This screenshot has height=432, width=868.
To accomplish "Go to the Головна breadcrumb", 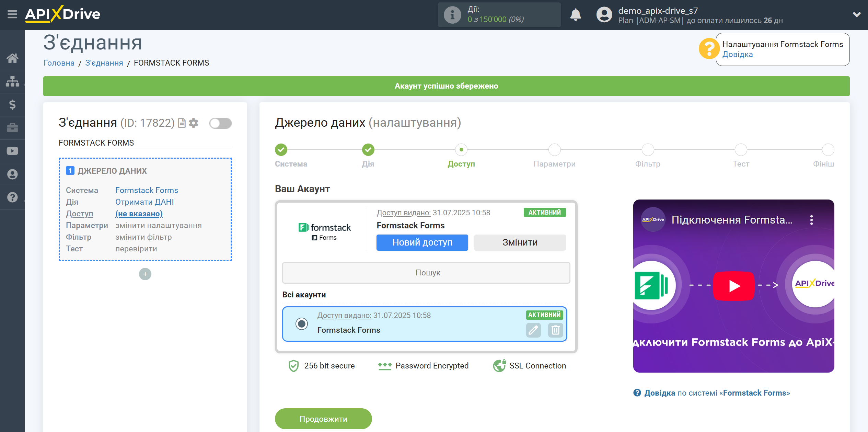I will 59,63.
